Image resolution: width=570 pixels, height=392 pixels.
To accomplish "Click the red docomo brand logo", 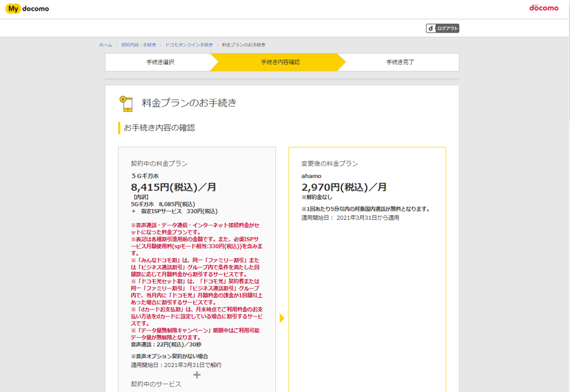I will pyautogui.click(x=544, y=8).
